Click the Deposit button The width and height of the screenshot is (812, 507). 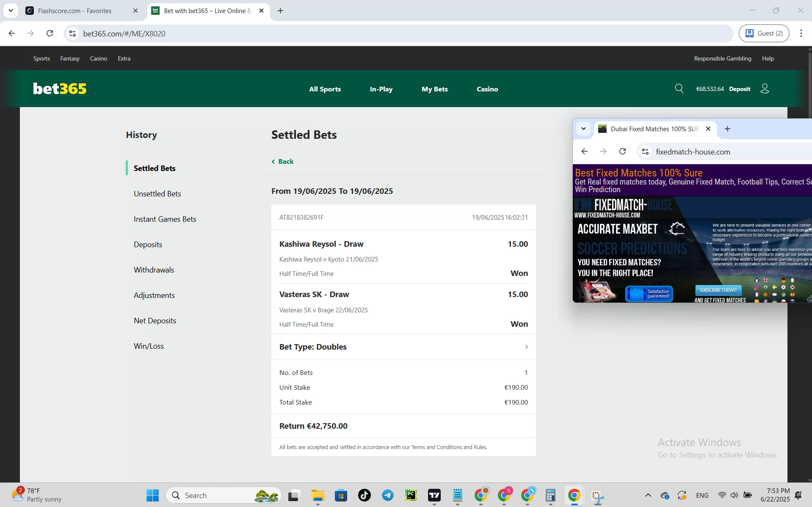click(x=740, y=88)
